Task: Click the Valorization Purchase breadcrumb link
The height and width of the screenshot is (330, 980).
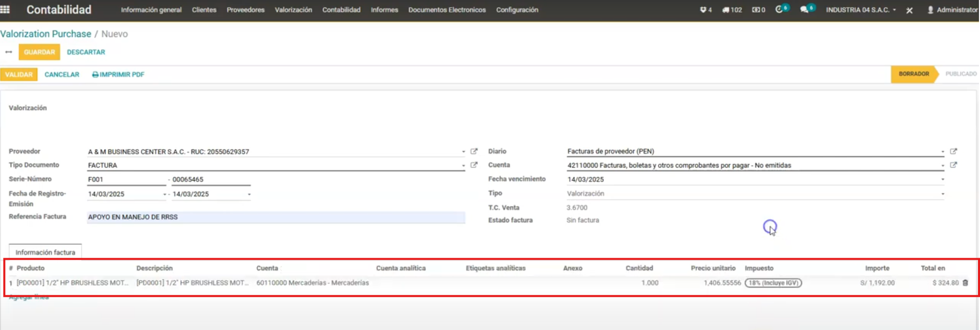Action: pos(46,34)
